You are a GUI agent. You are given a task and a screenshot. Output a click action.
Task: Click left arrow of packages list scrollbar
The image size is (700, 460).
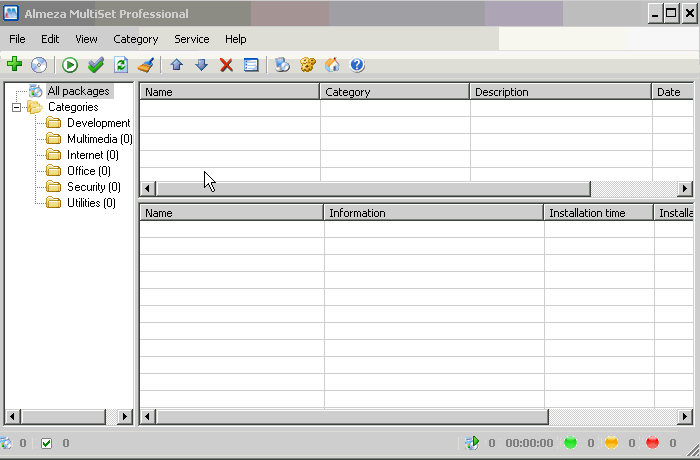pos(148,189)
